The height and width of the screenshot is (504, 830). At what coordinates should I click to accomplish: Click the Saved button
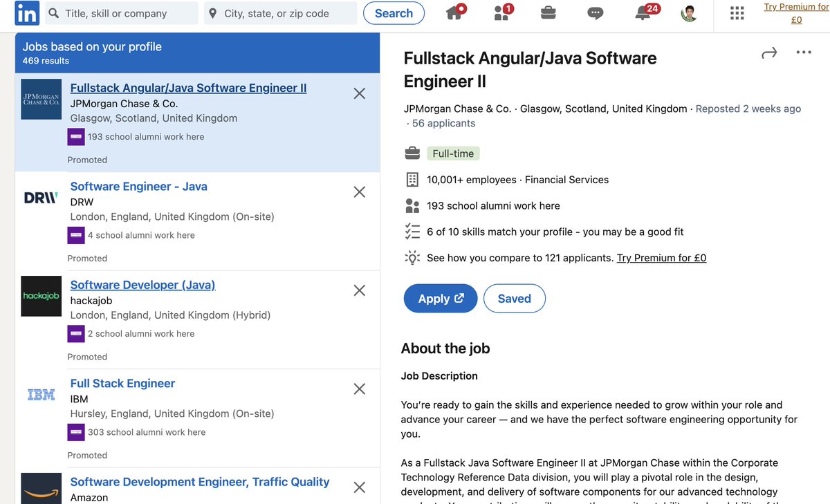pyautogui.click(x=514, y=298)
